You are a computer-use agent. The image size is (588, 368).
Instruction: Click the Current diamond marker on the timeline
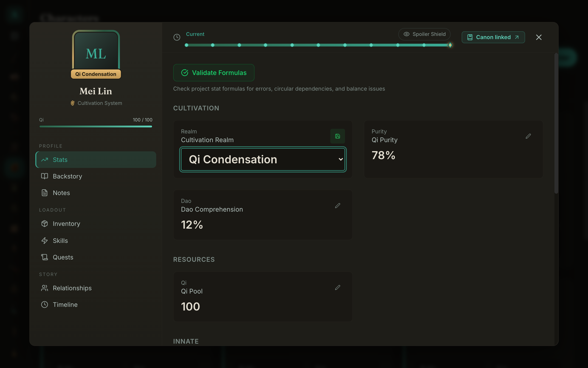[x=450, y=45]
